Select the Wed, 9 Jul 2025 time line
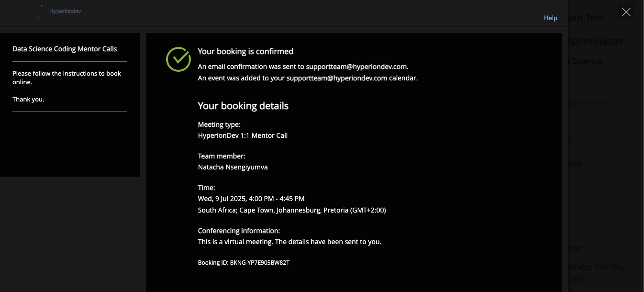Viewport: 644px width, 292px height. [251, 199]
